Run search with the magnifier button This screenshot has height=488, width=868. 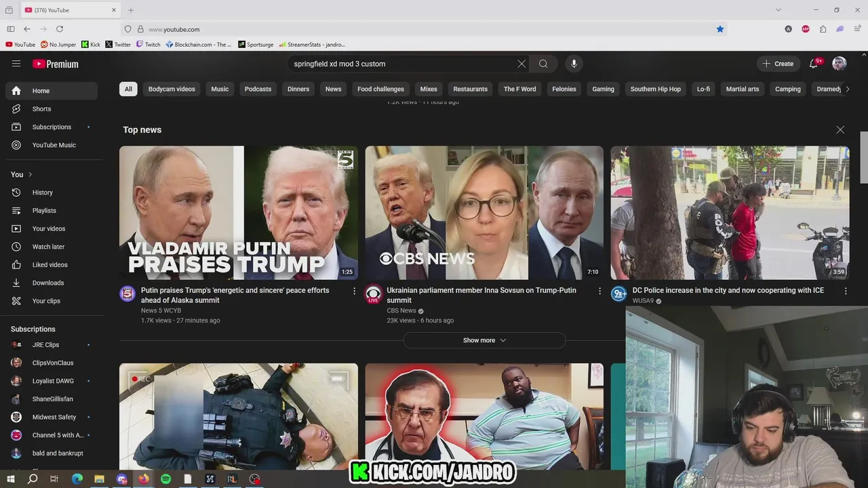pos(543,64)
